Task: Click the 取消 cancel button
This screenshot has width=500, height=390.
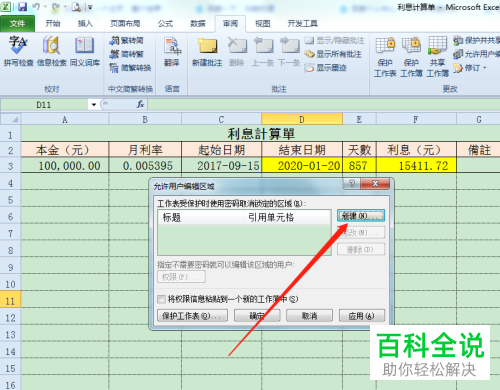Action: coord(309,316)
